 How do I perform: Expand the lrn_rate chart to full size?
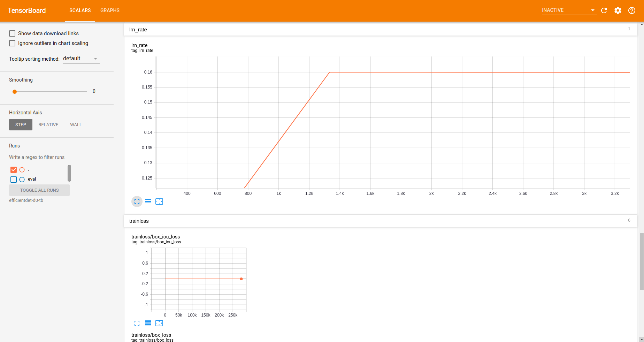(137, 202)
